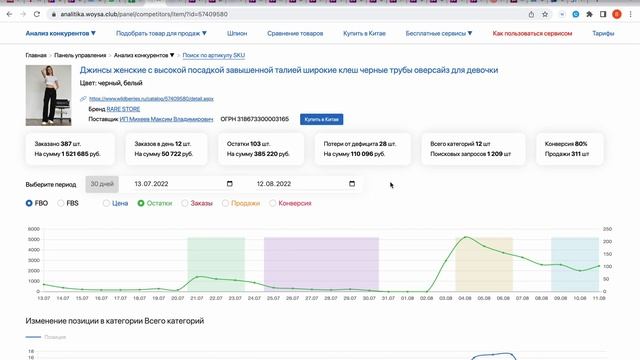Expand the Бесплатные сервисы menu
Screen dimensions: 640x360
[x=439, y=33]
